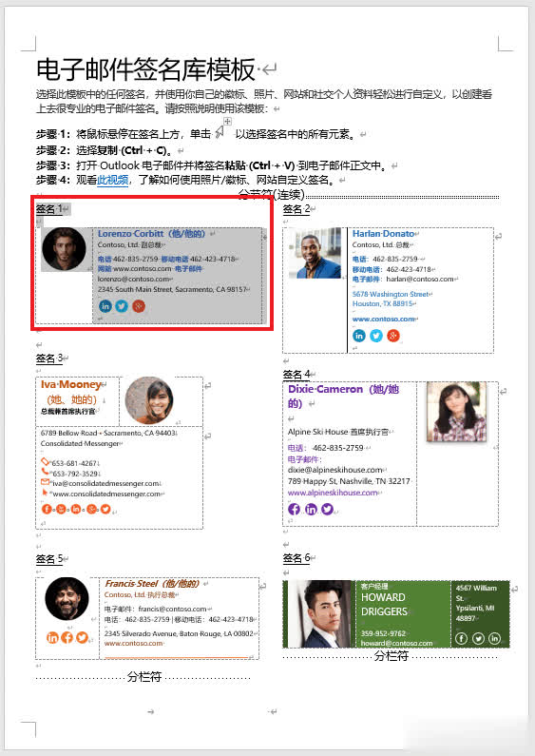Click orange Twitter icon under Francis Steel photo
The image size is (535, 756).
coord(83,637)
